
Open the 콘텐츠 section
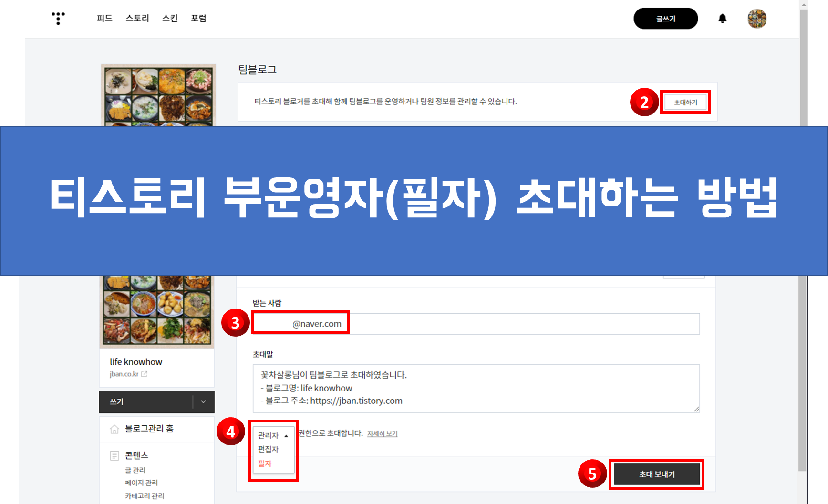[x=136, y=455]
